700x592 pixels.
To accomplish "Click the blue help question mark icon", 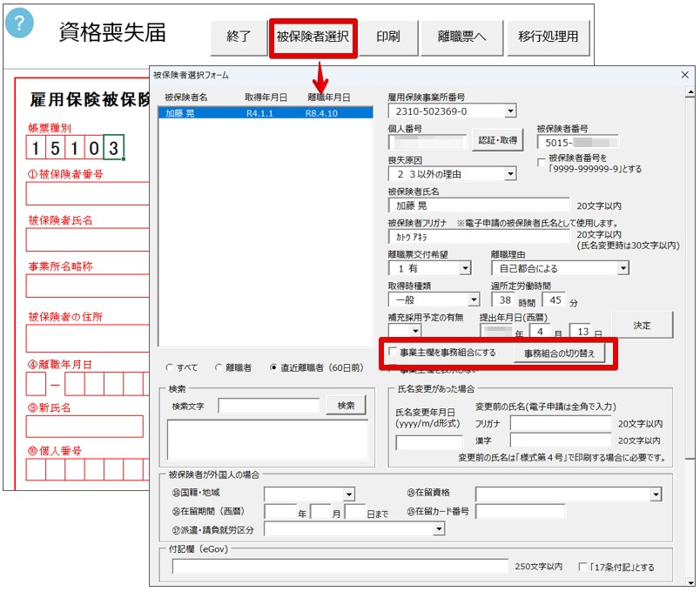I will click(x=20, y=24).
